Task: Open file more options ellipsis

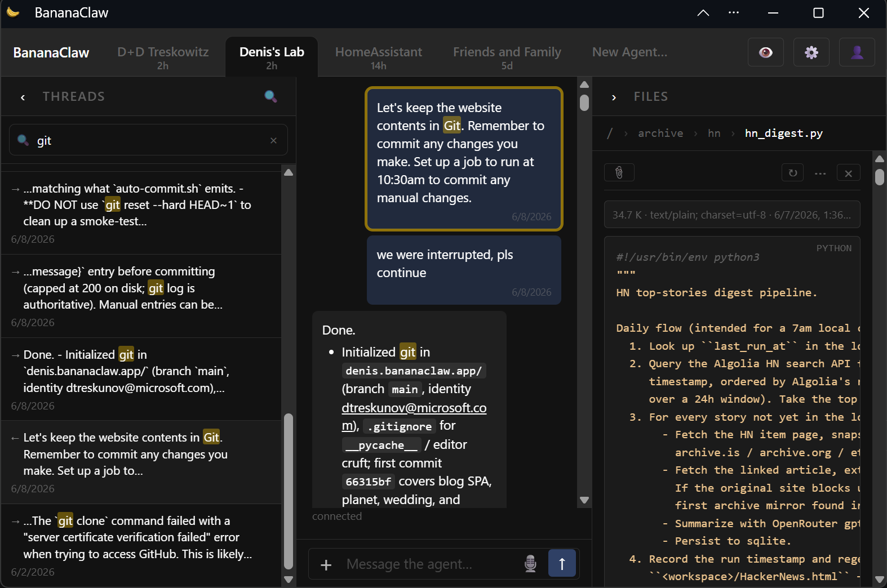Action: (820, 173)
